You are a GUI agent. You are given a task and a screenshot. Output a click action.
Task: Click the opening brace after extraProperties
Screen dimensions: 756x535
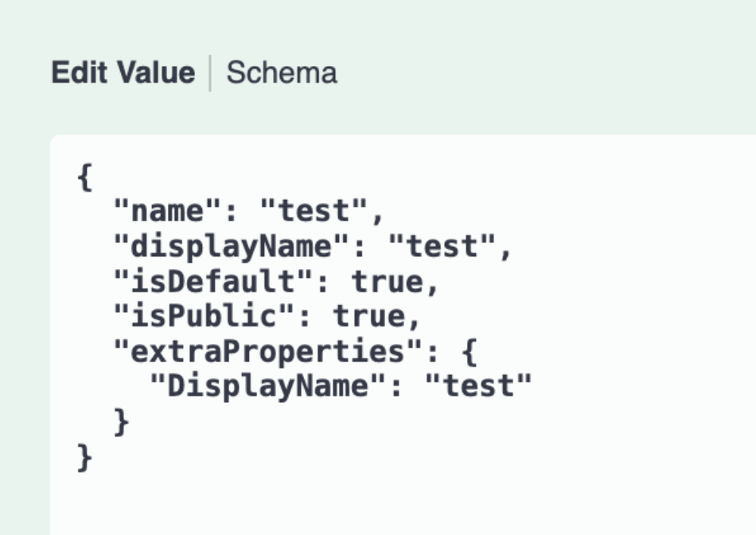coord(469,351)
